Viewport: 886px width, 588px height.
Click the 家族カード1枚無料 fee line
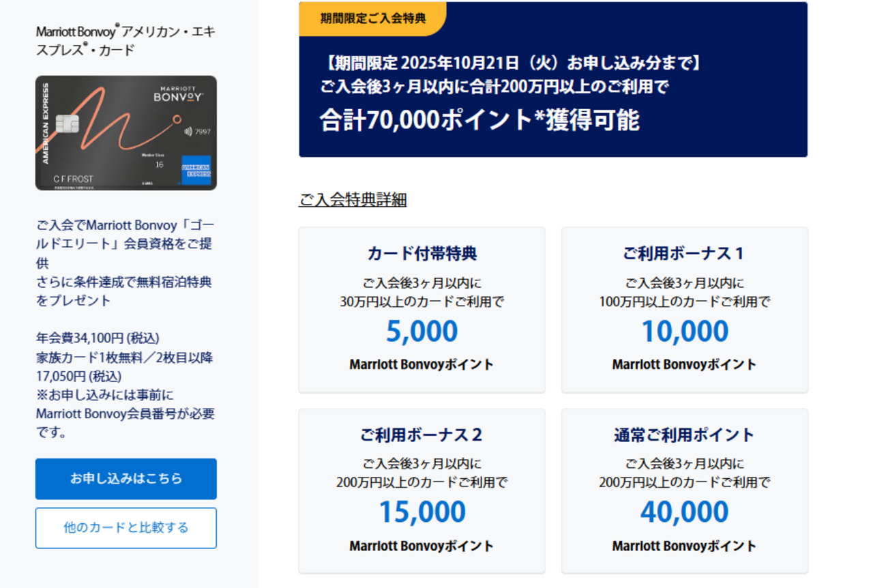coord(124,367)
